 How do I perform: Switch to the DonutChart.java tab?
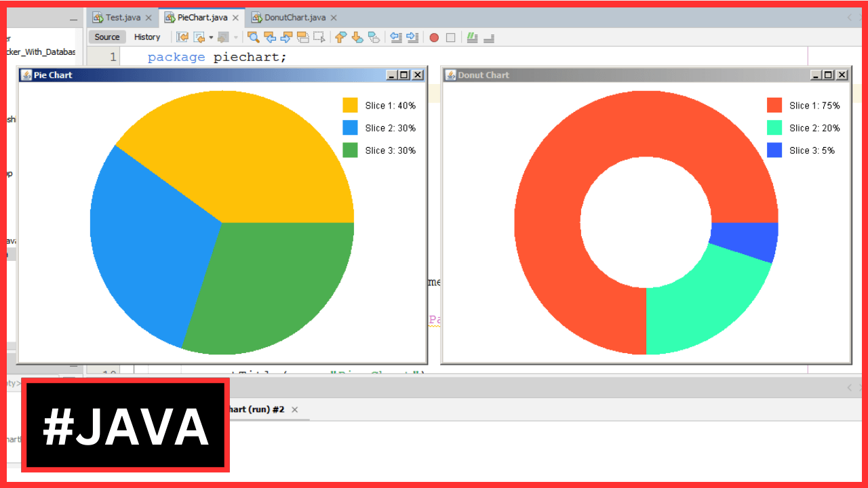click(294, 18)
